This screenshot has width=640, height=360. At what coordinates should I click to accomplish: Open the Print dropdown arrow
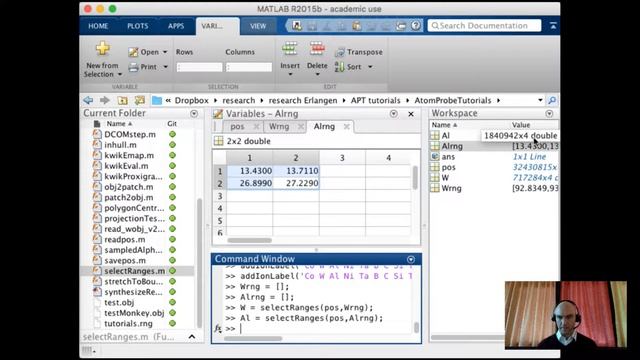pos(165,67)
